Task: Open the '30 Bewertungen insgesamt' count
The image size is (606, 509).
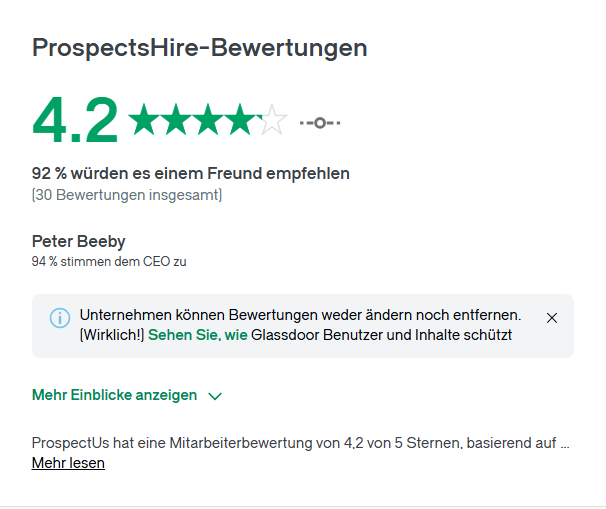Action: (127, 195)
